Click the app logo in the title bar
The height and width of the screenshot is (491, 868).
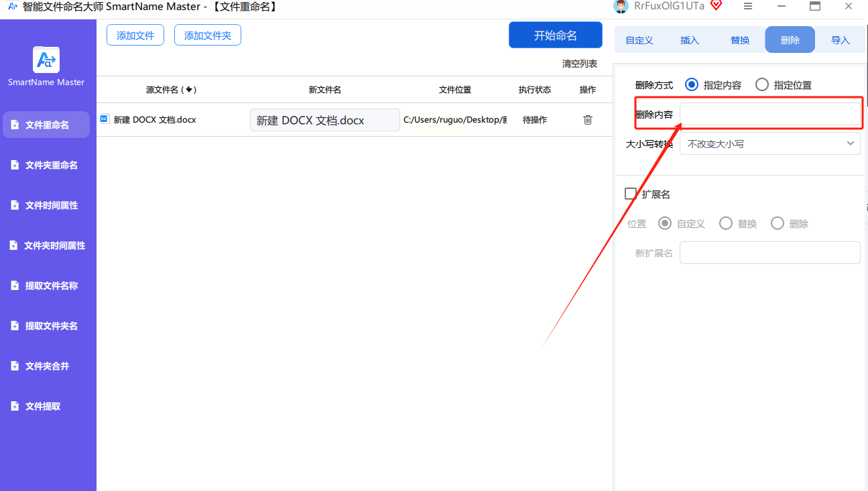point(12,6)
